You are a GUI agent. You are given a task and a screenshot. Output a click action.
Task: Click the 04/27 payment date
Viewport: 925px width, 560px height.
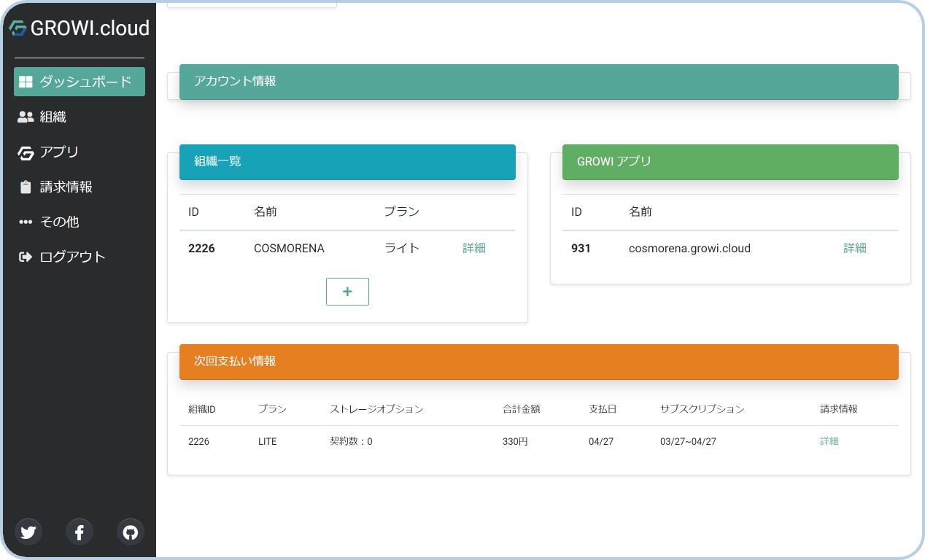point(601,441)
